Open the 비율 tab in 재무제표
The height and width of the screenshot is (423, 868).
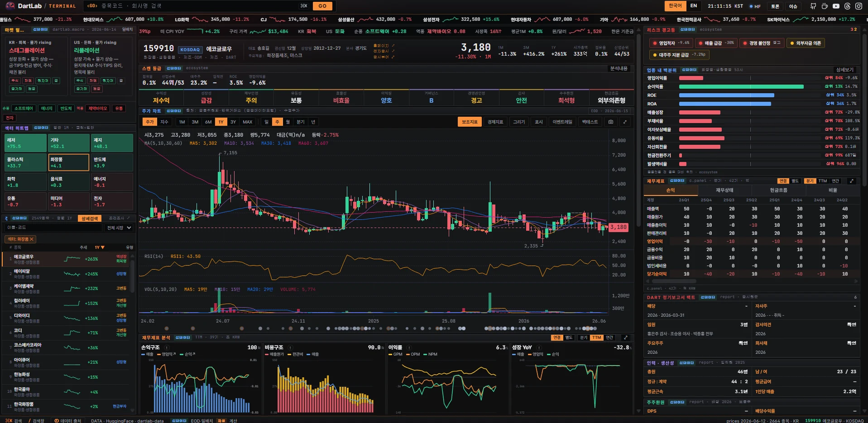[x=833, y=190]
